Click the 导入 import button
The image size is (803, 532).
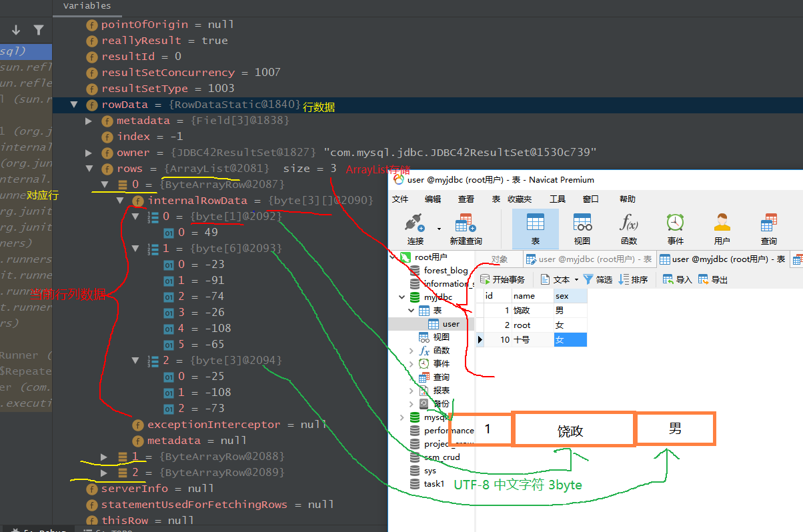click(x=677, y=280)
